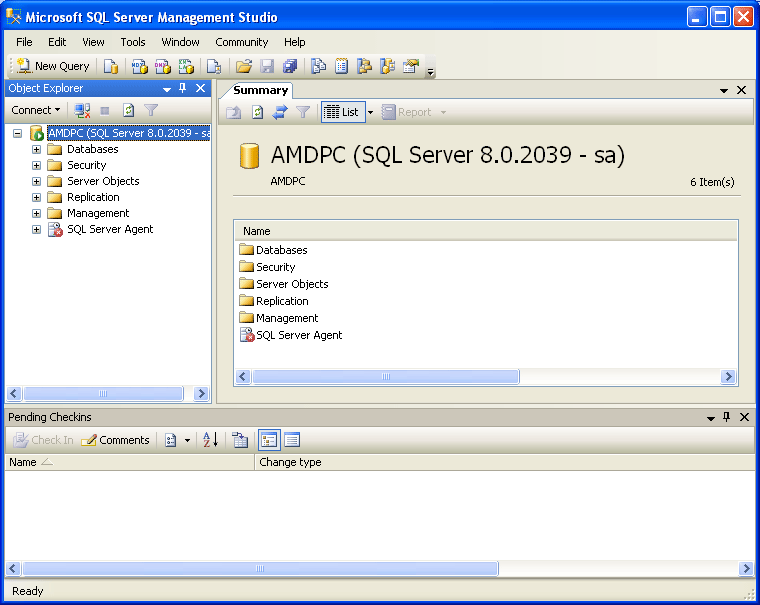Click the compare table icon in Pending Checkins

(x=240, y=440)
